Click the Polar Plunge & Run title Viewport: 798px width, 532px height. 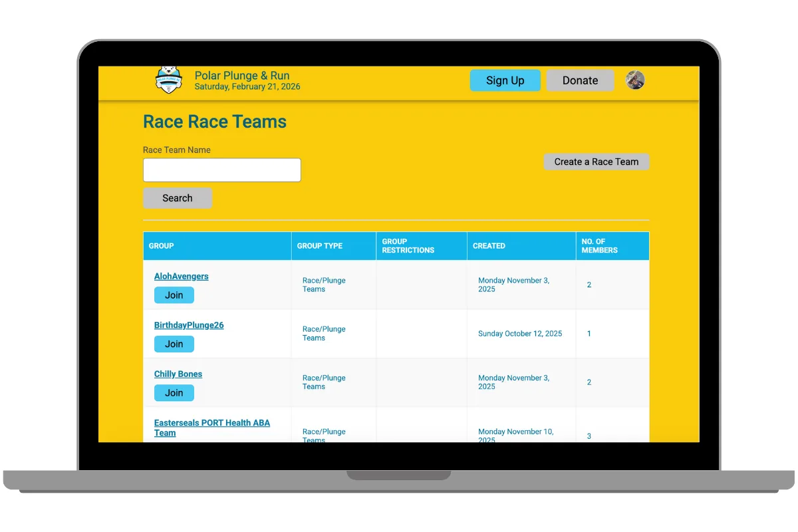[242, 75]
